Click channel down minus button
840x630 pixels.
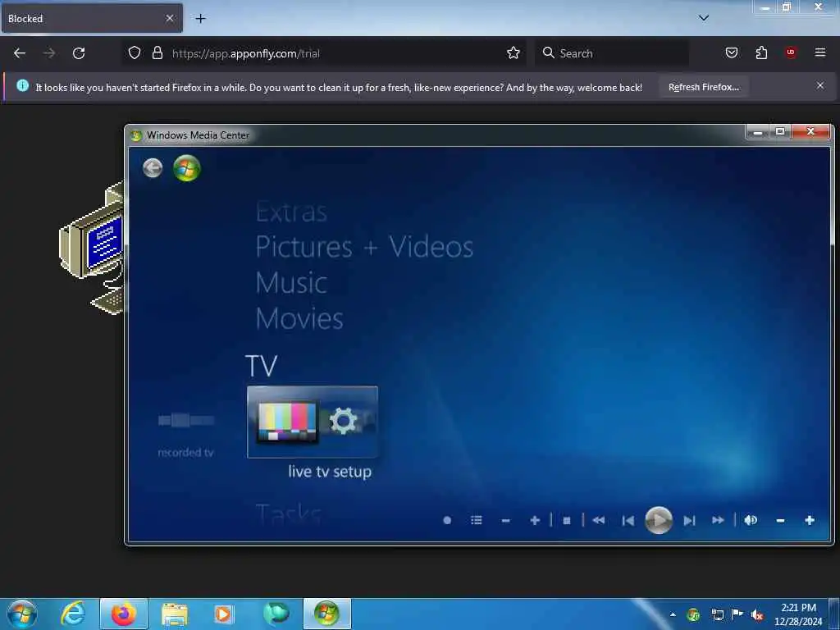[x=505, y=520]
